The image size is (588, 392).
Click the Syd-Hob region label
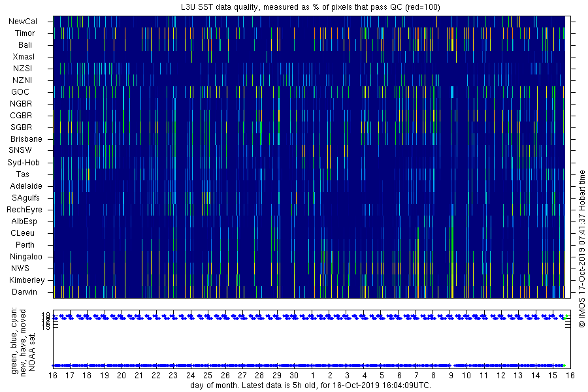point(24,163)
